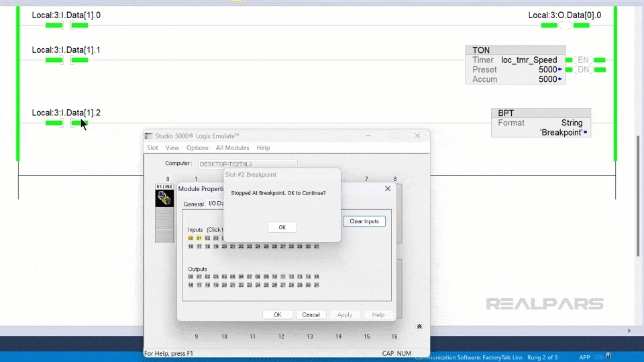Toggle input bit 20
The image size is (644, 362).
[224, 247]
